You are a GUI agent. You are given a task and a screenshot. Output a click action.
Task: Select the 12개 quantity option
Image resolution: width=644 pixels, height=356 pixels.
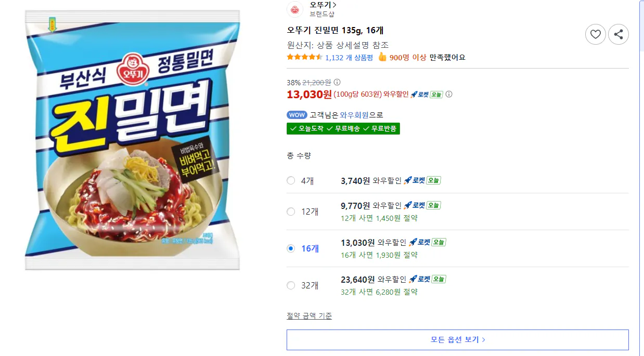[290, 212]
